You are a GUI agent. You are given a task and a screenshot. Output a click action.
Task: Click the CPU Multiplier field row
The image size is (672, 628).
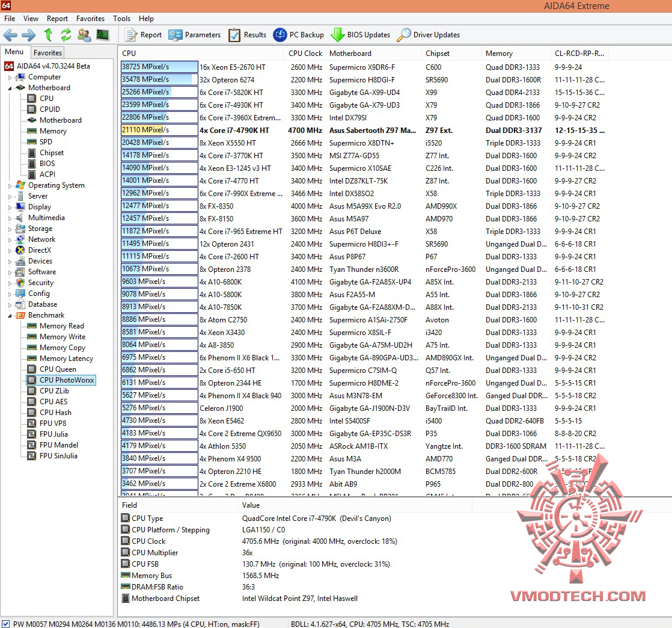click(296, 552)
